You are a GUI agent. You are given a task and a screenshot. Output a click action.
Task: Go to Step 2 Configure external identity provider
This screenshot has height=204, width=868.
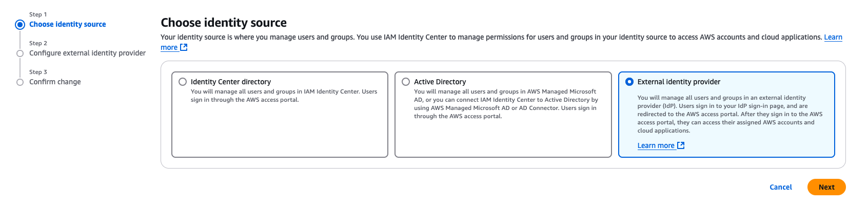pyautogui.click(x=87, y=53)
